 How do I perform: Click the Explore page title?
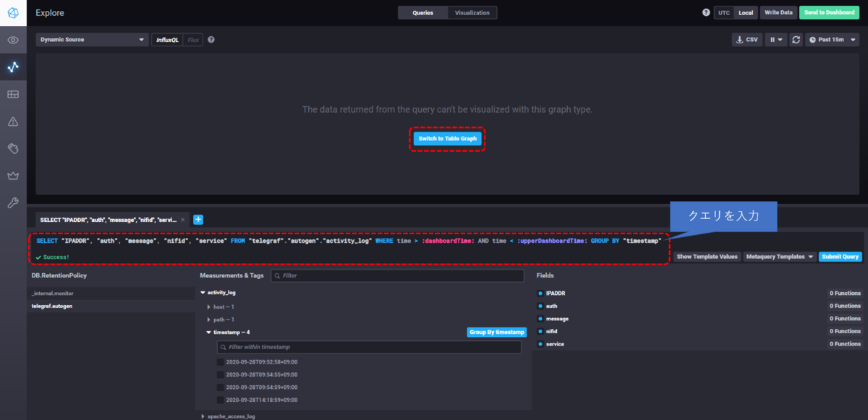tap(50, 12)
